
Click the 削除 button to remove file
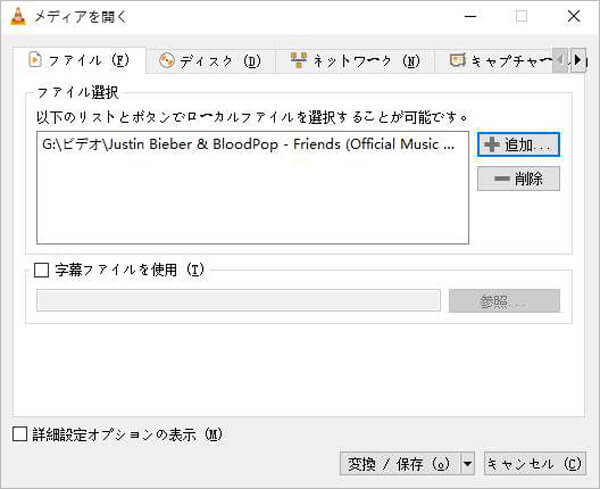tap(518, 179)
